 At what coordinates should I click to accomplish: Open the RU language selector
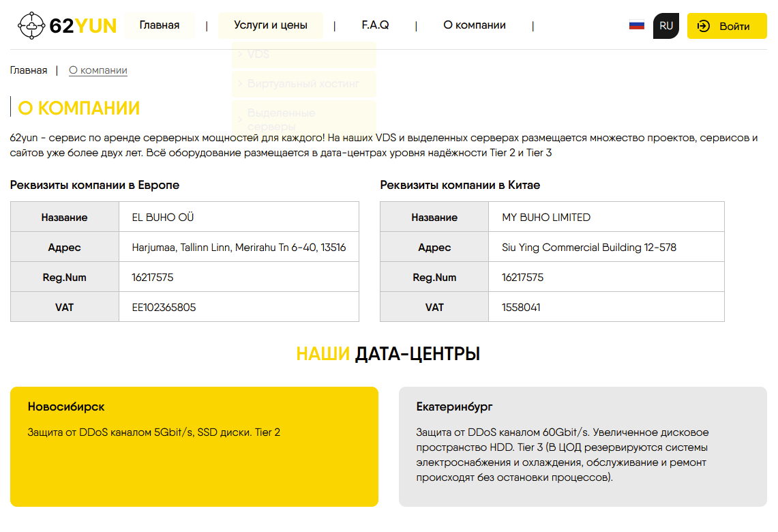(665, 26)
